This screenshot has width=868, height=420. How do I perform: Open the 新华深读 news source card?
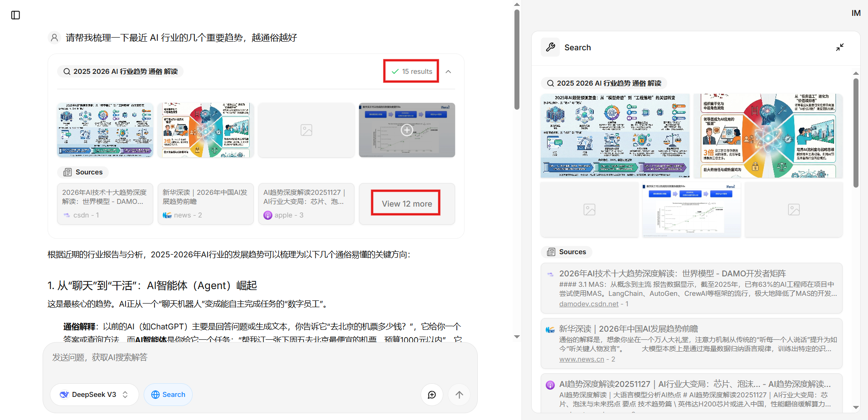pyautogui.click(x=206, y=204)
